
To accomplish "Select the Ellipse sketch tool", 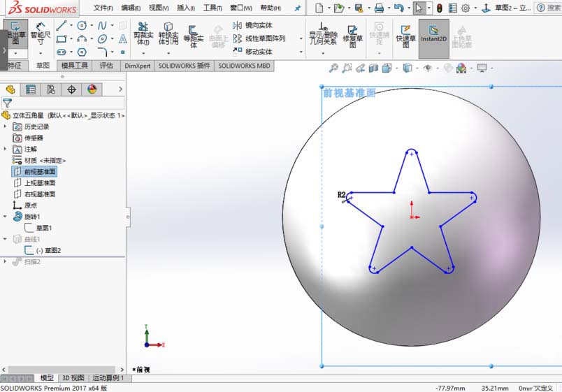I will coord(102,38).
